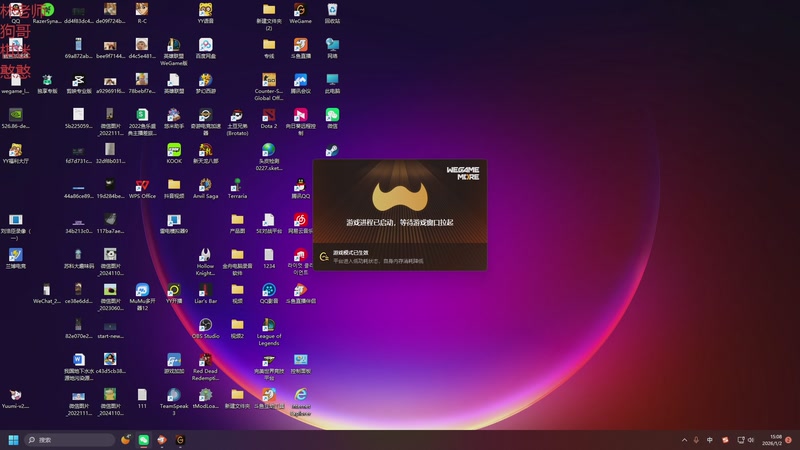Open the 2022 spreadsheet file icon
Image resolution: width=800 pixels, height=450 pixels.
click(x=142, y=122)
